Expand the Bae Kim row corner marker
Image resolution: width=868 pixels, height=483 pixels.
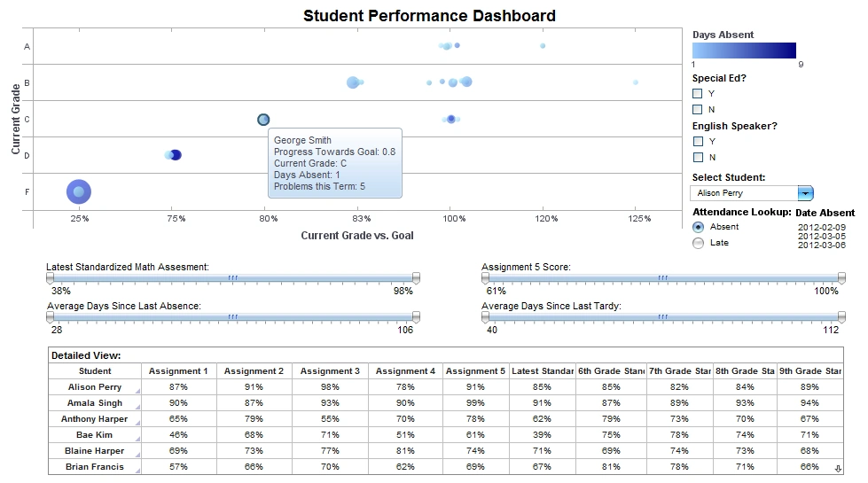coord(137,439)
